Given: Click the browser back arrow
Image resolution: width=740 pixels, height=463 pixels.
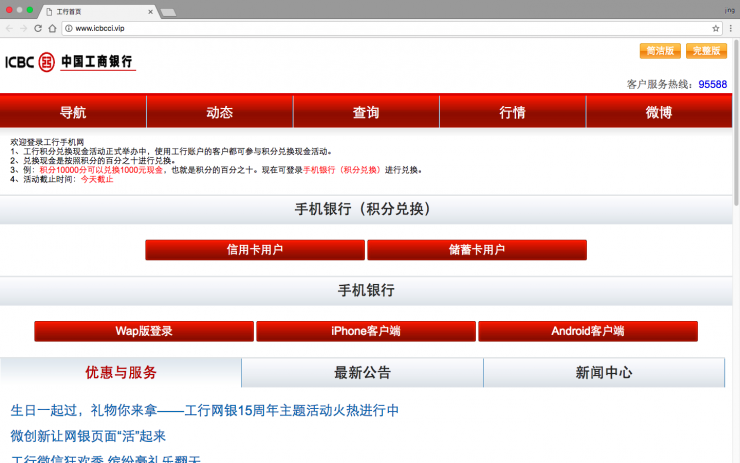Looking at the screenshot, I should [x=10, y=28].
